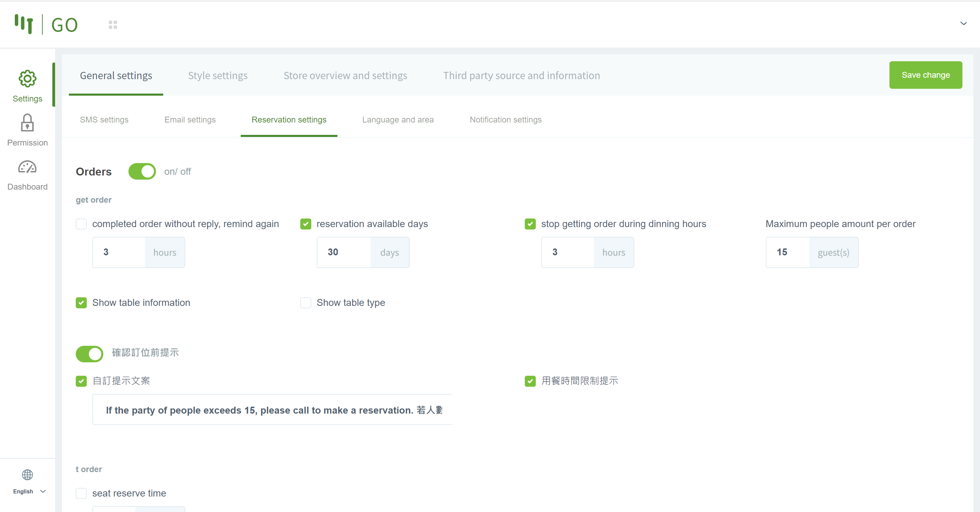Open Dashboard via the gauge icon
980x512 pixels.
point(28,167)
